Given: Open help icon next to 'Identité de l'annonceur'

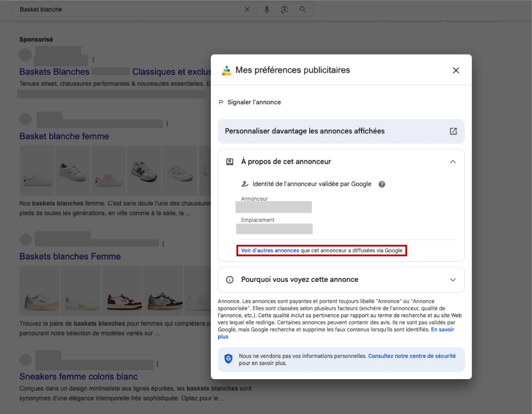Looking at the screenshot, I should (x=382, y=184).
